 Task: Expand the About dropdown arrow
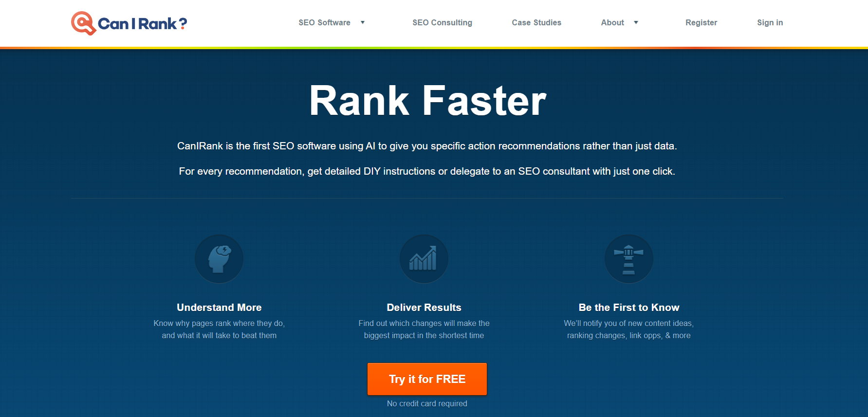636,22
